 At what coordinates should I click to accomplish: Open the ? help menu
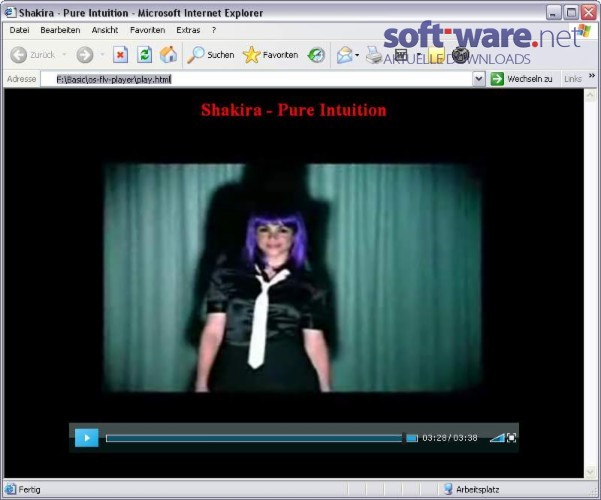click(214, 30)
